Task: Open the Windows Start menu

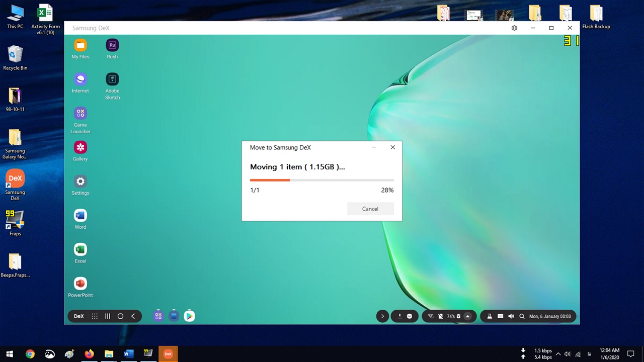Action: [x=10, y=354]
